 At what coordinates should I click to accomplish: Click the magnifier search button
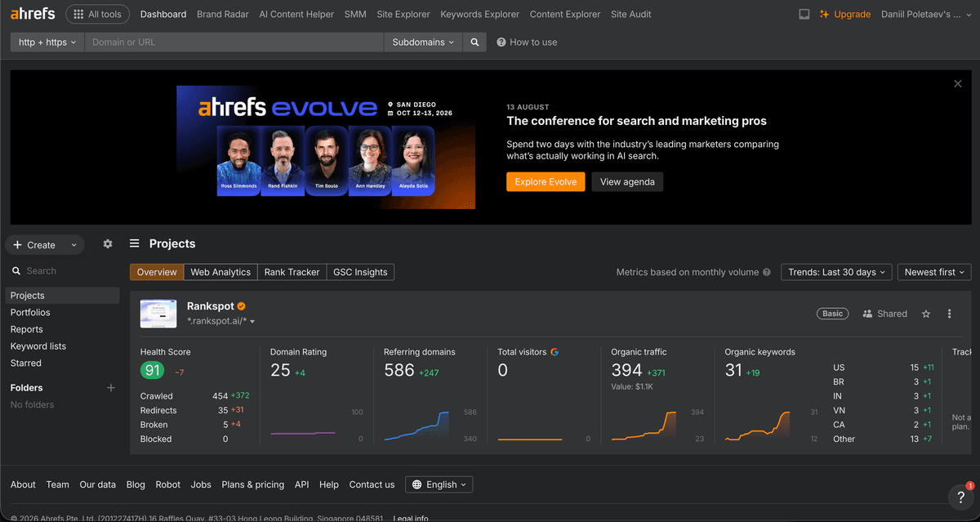pos(474,42)
